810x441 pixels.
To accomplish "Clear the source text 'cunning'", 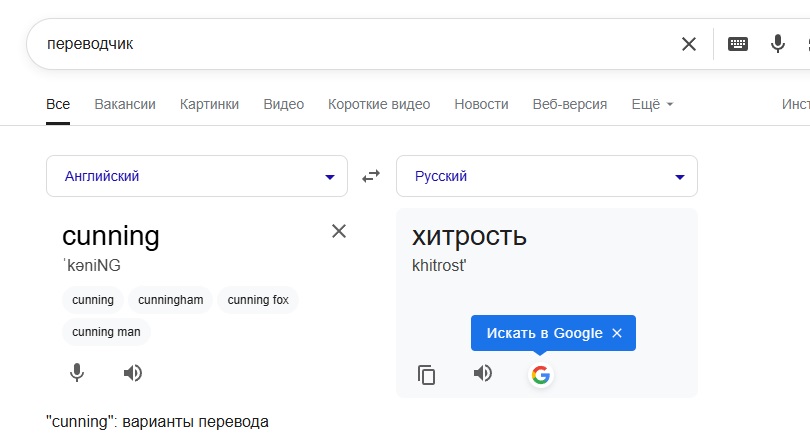I will pos(339,231).
